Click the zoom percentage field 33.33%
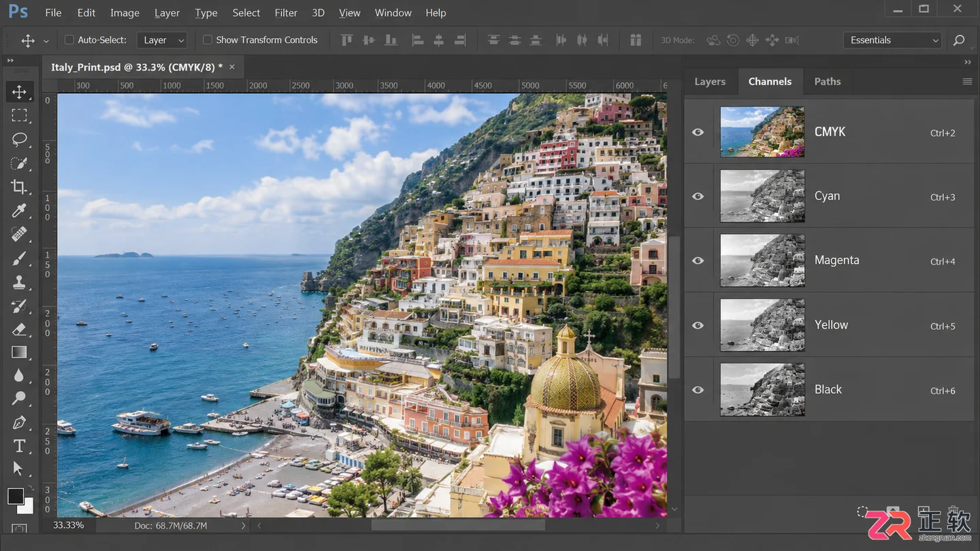Screen dimensions: 980x551 pos(69,526)
